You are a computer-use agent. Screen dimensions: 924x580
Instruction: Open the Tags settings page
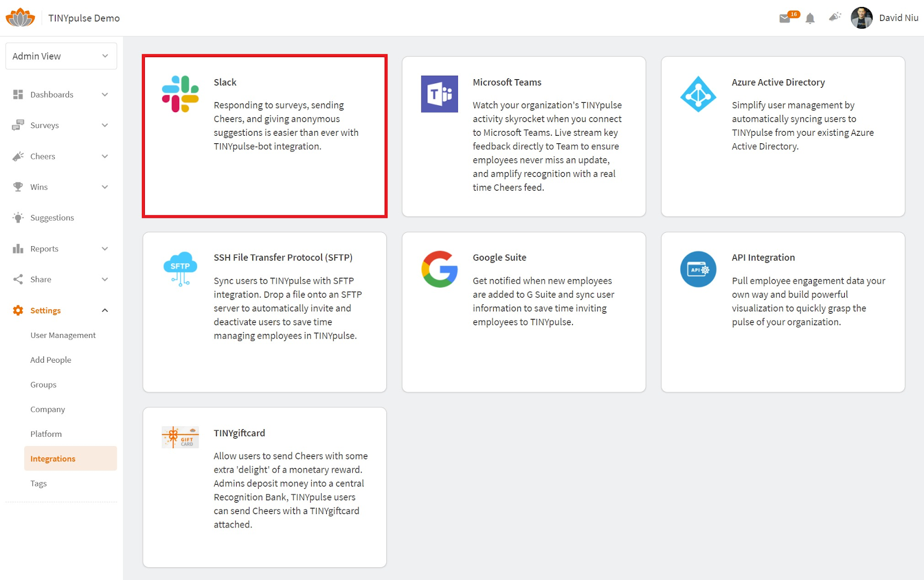39,484
